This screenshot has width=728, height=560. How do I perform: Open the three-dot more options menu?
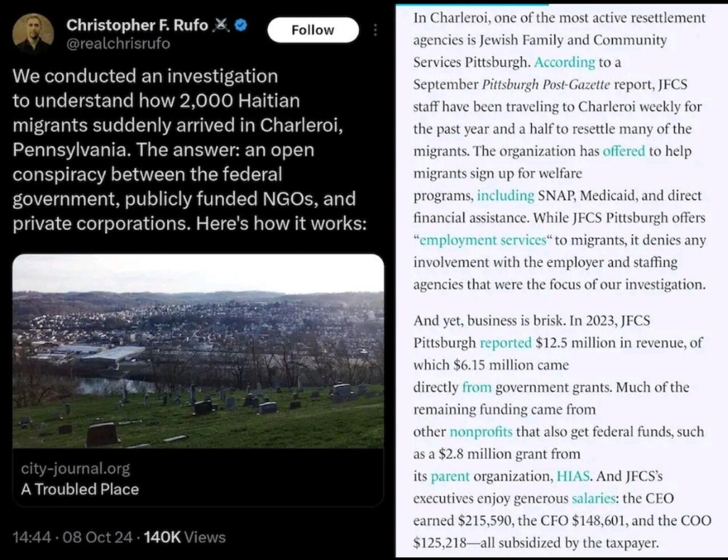pos(376,31)
